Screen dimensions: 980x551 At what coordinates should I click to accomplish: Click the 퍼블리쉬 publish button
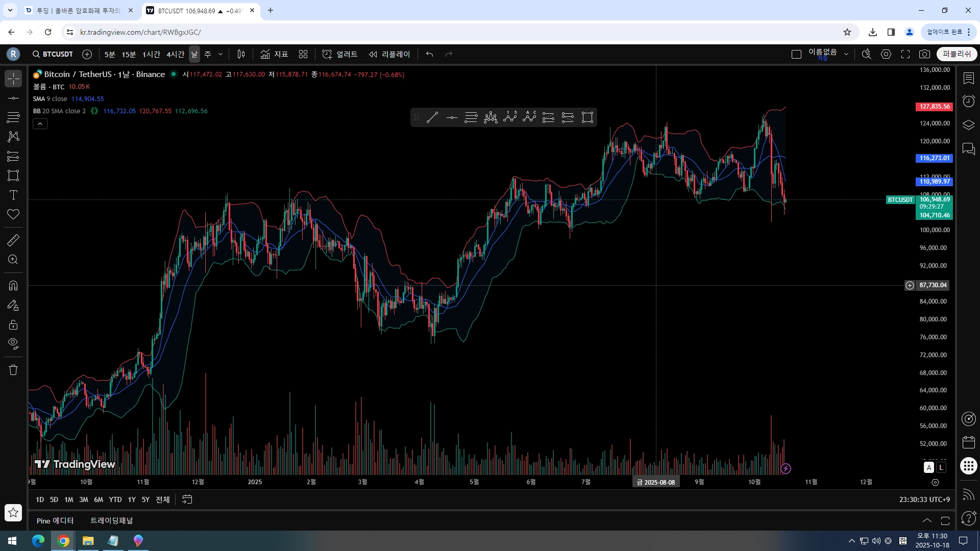(x=957, y=54)
